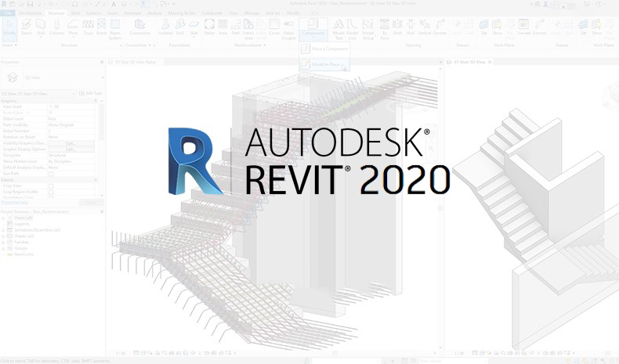Select the Beam tool in Structure panel
Viewport: 619px width, 364px height.
28,28
